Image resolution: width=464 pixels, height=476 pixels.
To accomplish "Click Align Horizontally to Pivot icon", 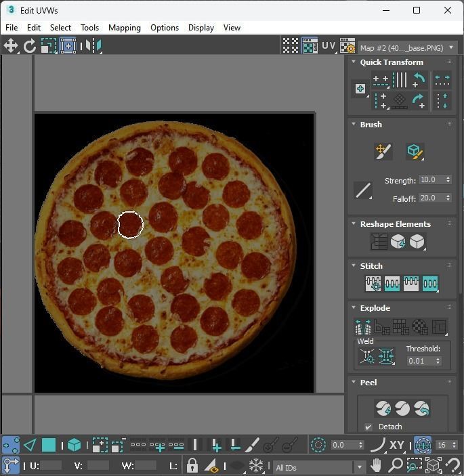I will point(381,80).
